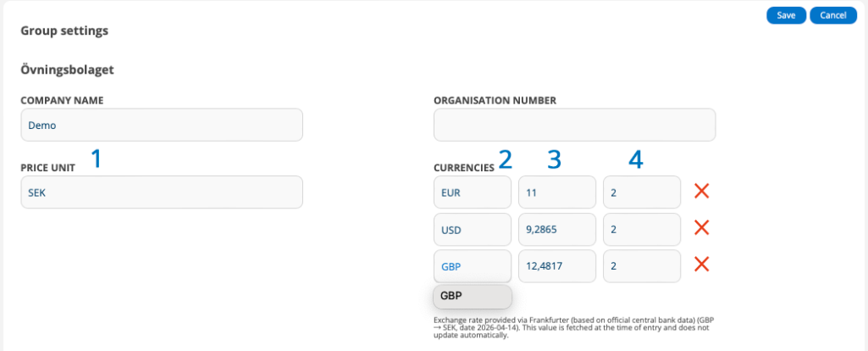Click the Group settings heading
Image resolution: width=868 pixels, height=351 pixels.
(64, 31)
